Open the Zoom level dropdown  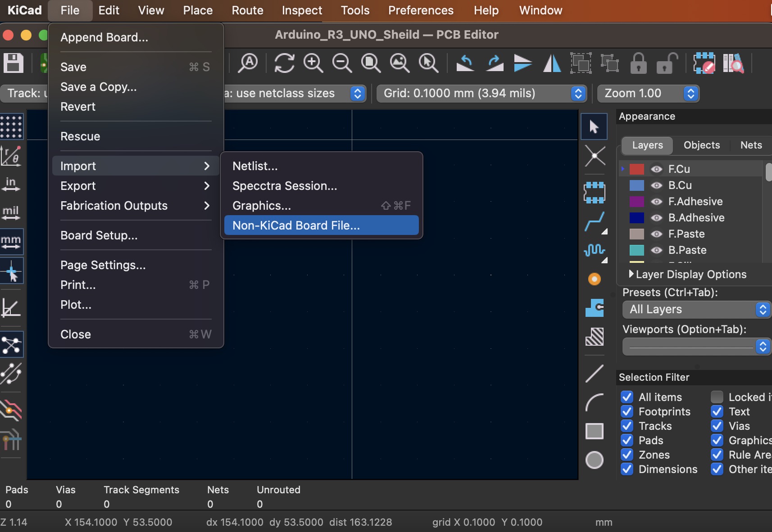point(648,94)
